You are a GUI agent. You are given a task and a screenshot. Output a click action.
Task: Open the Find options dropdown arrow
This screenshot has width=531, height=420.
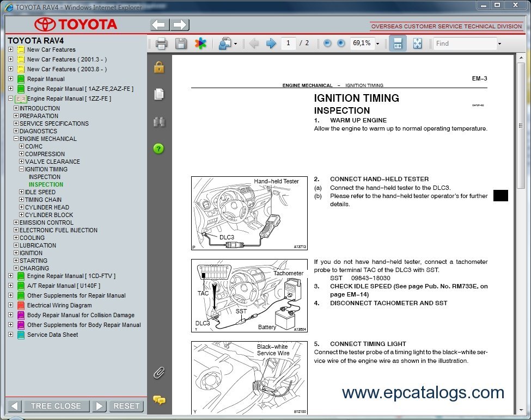(499, 44)
